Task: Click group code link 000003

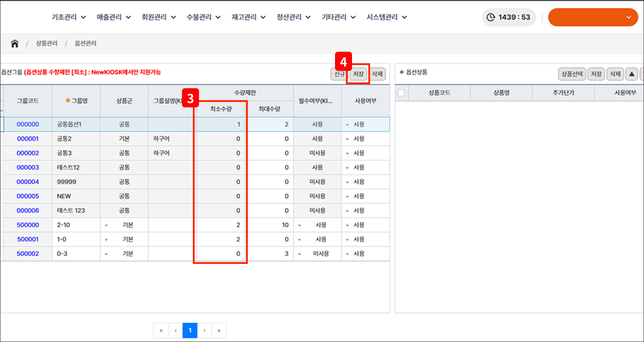Action: pos(28,167)
